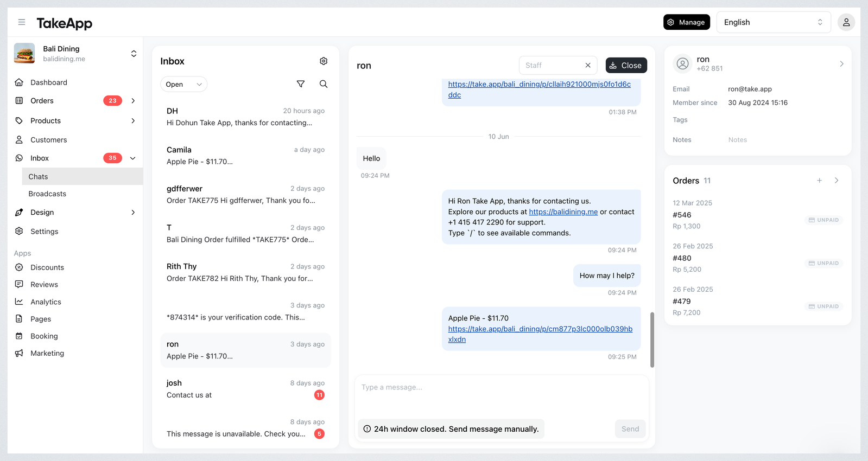868x461 pixels.
Task: Open the gdfferwer conversation
Action: [x=245, y=195]
